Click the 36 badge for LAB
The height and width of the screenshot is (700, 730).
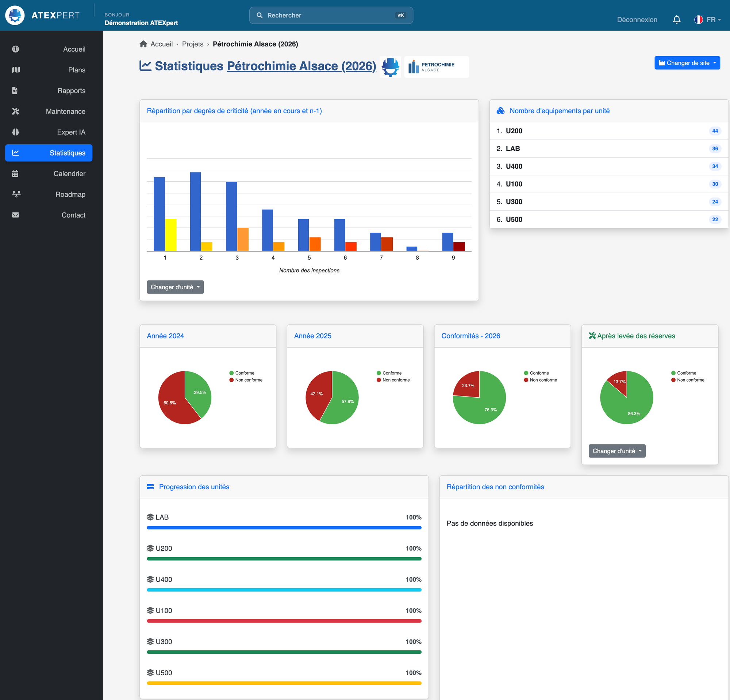(x=715, y=149)
